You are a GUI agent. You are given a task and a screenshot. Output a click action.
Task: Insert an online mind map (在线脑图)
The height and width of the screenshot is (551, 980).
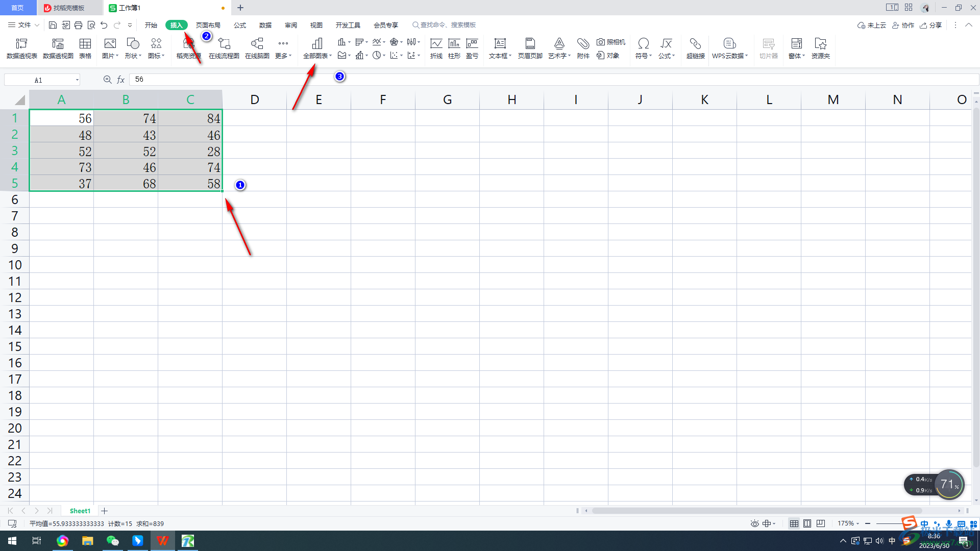(x=257, y=48)
